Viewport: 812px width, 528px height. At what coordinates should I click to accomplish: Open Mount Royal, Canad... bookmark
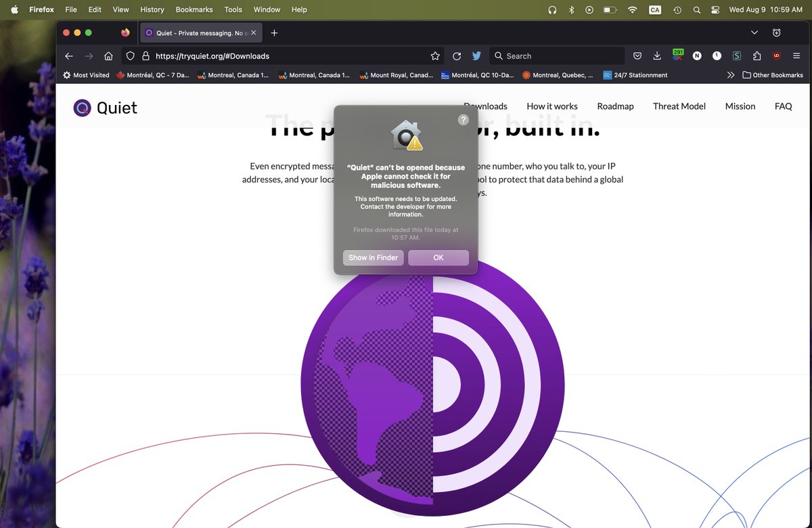[x=397, y=75]
